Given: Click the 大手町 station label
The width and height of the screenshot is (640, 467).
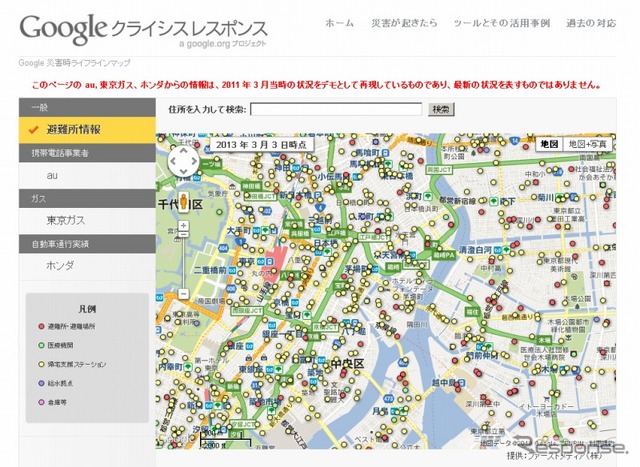Looking at the screenshot, I should [238, 231].
